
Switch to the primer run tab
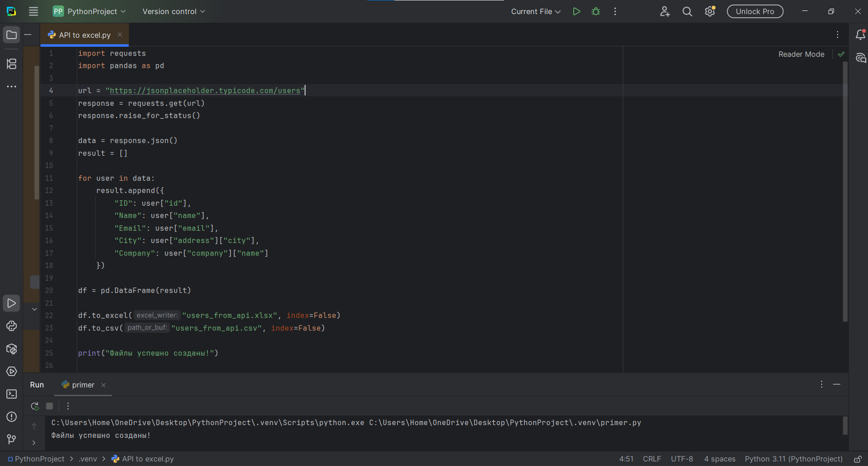(83, 385)
